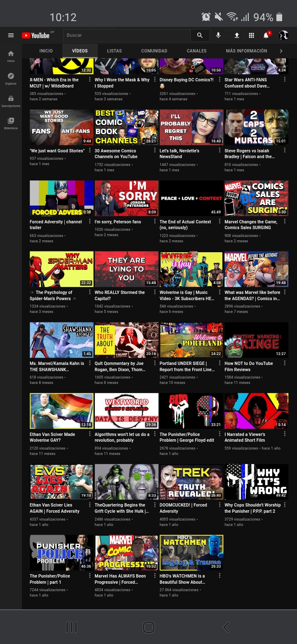
Task: Open options for The Punisher/Police Problem part 1
Action: (90, 576)
